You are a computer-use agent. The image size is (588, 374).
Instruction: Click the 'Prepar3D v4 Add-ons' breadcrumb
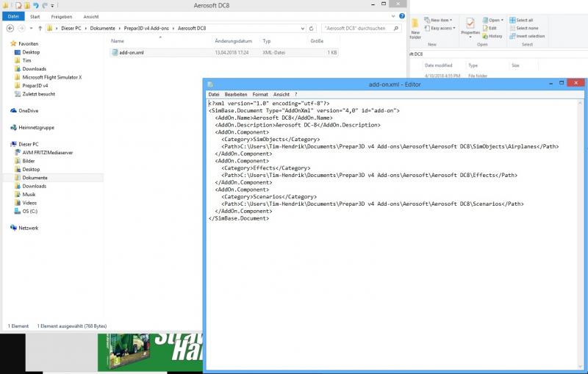click(146, 28)
